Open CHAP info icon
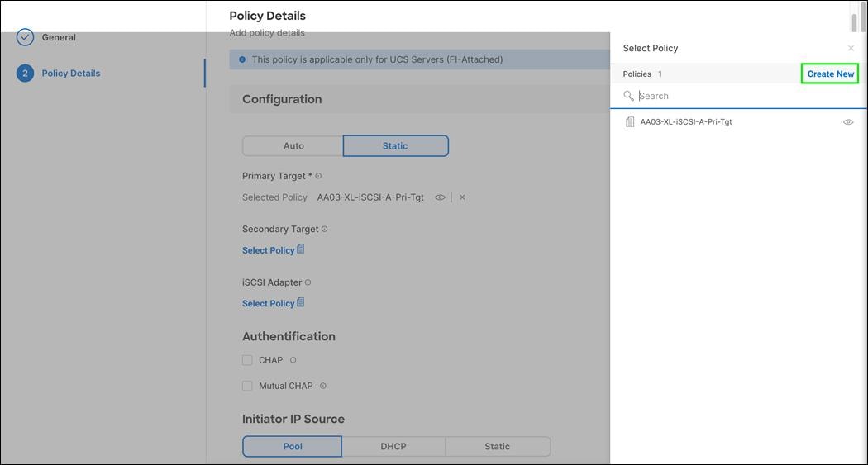 pyautogui.click(x=293, y=360)
